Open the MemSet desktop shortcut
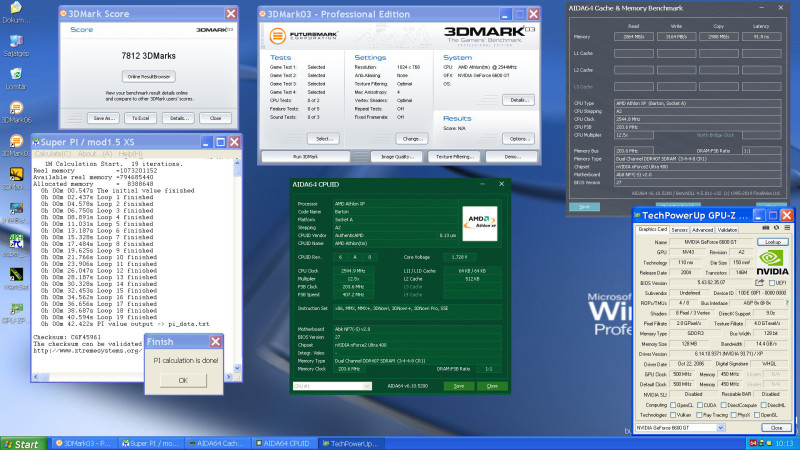This screenshot has width=800, height=450. (x=16, y=279)
